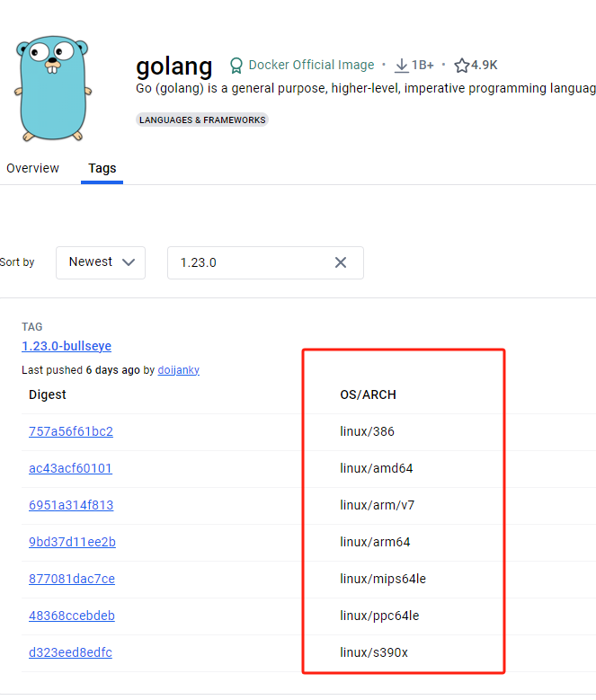Click the Go description text line
The image size is (596, 700).
[366, 88]
